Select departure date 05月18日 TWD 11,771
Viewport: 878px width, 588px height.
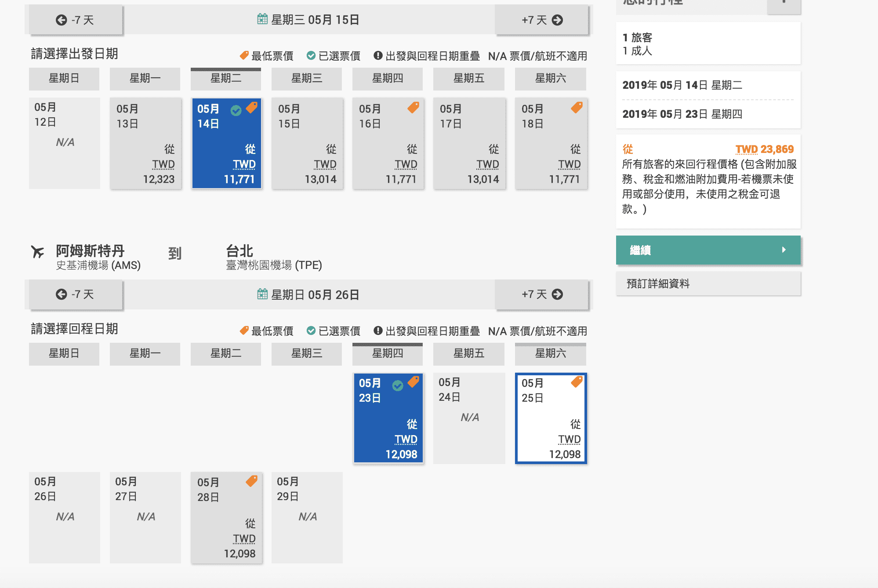(551, 143)
